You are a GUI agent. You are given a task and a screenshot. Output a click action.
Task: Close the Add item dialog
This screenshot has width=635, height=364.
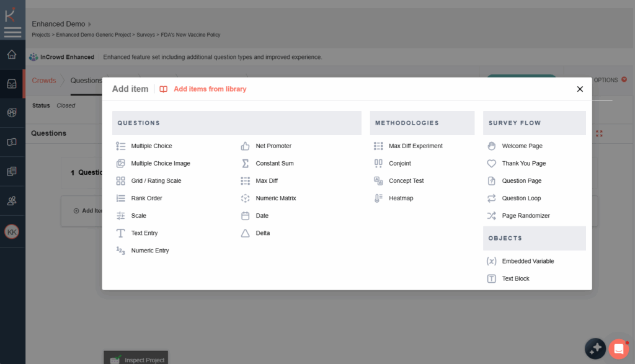(580, 89)
